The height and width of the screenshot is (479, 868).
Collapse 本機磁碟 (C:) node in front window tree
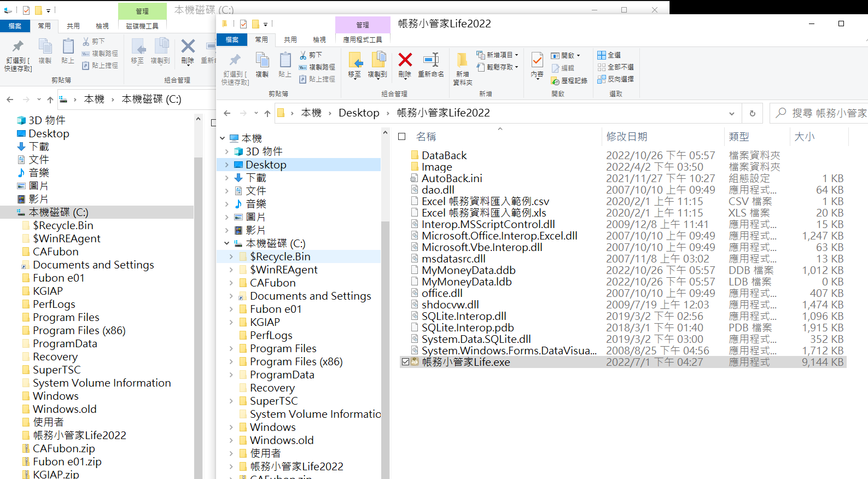tap(227, 243)
